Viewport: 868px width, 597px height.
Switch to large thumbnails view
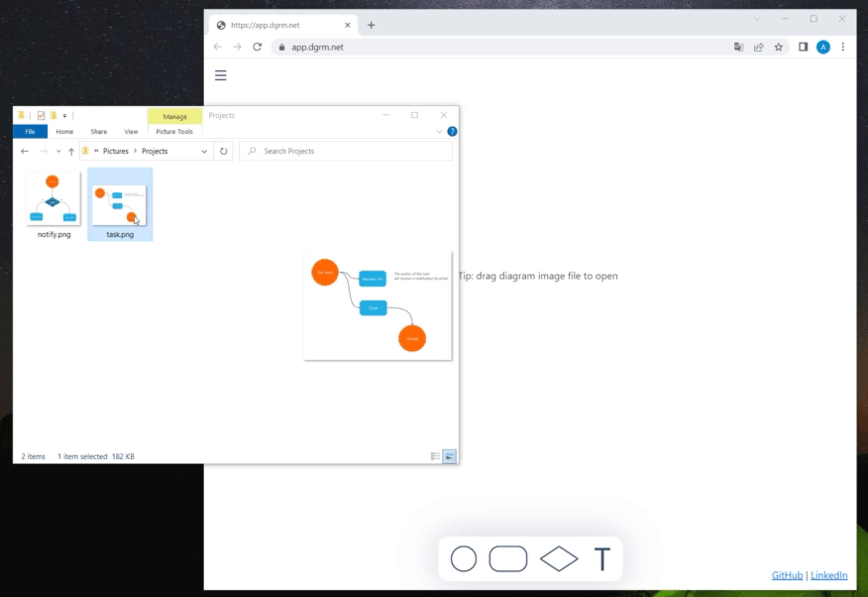tap(449, 456)
